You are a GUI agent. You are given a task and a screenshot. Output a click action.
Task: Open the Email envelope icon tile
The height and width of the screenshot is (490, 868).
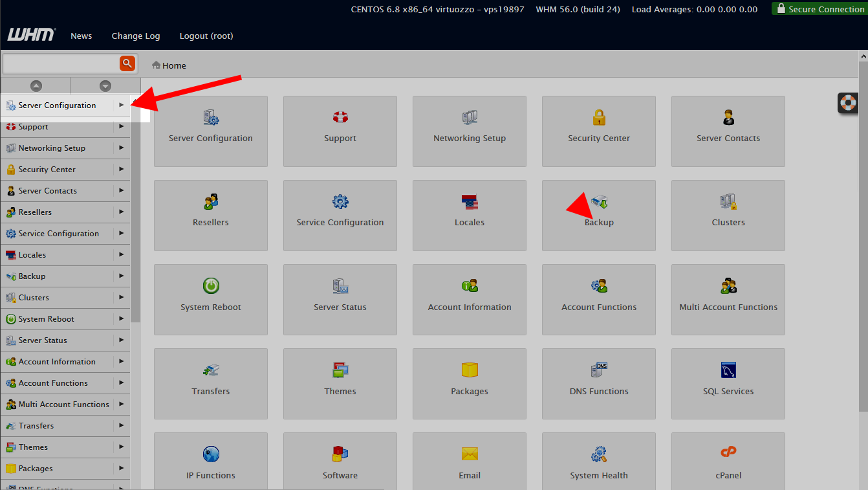tap(470, 454)
